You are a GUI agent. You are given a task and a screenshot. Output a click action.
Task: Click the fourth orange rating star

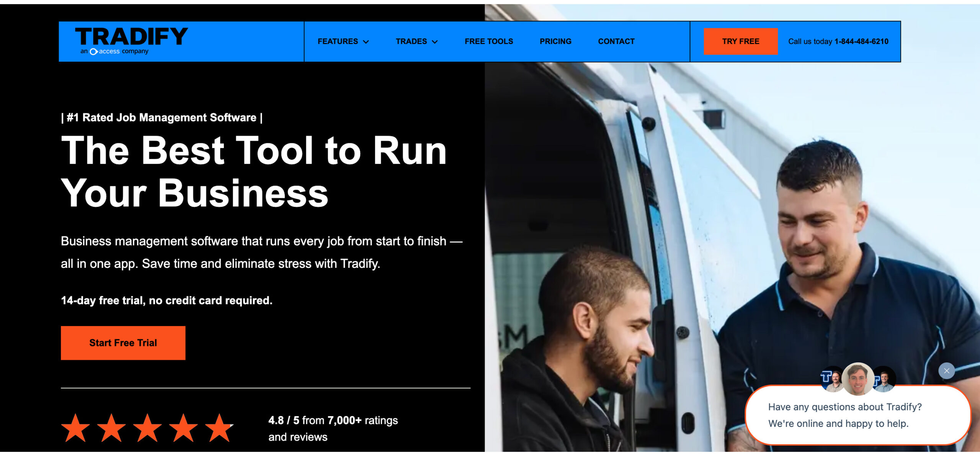(x=183, y=428)
